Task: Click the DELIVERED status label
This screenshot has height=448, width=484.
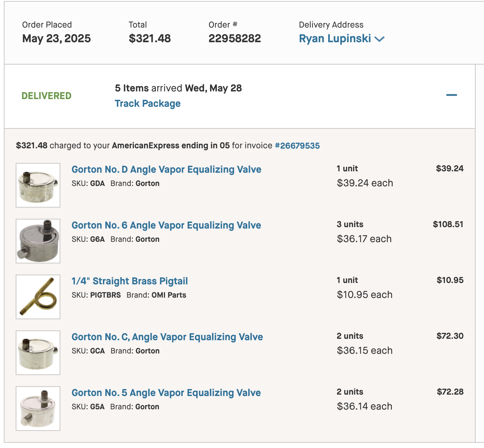Action: [46, 96]
